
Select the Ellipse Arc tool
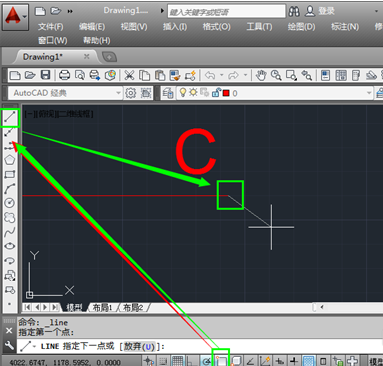[x=10, y=260]
